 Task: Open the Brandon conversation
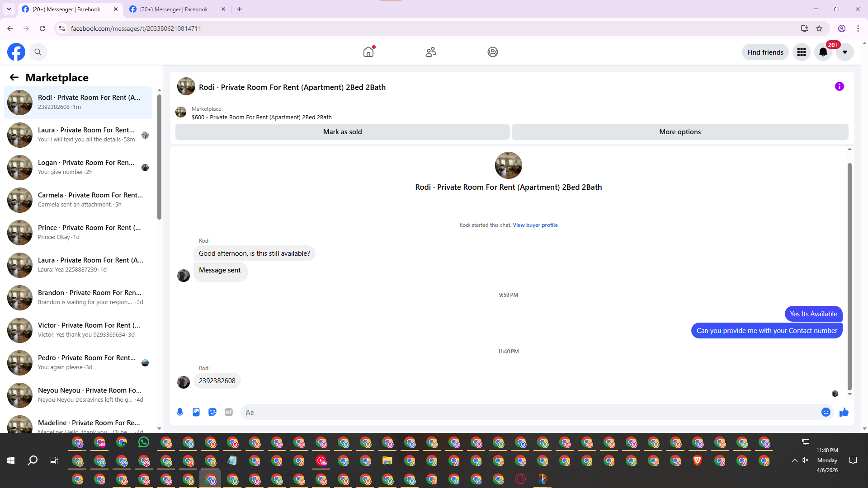(78, 298)
